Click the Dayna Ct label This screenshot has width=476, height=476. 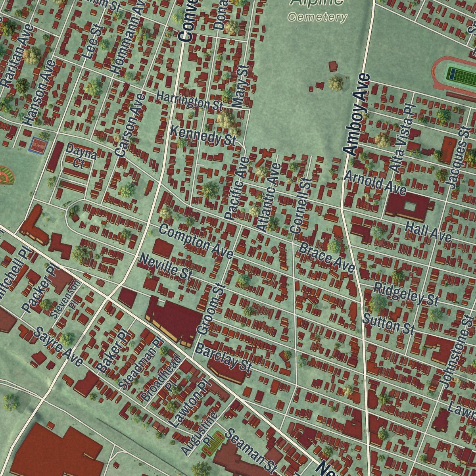point(81,156)
